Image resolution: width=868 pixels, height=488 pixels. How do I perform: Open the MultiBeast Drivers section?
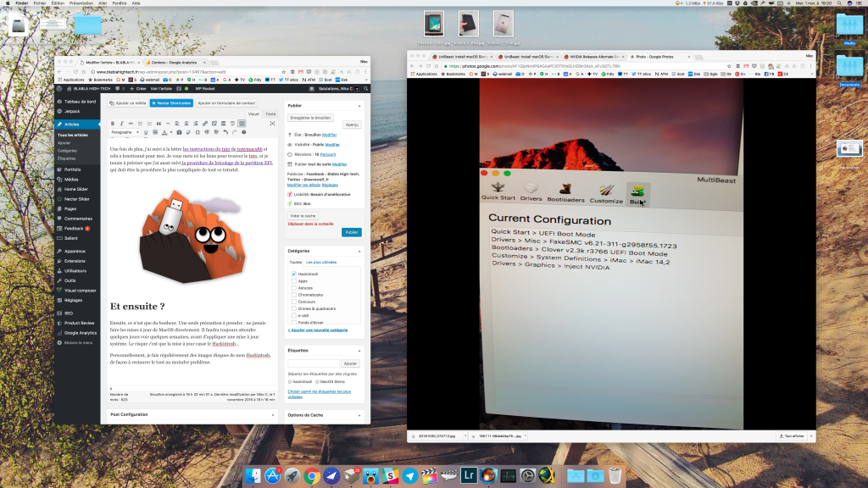[531, 192]
